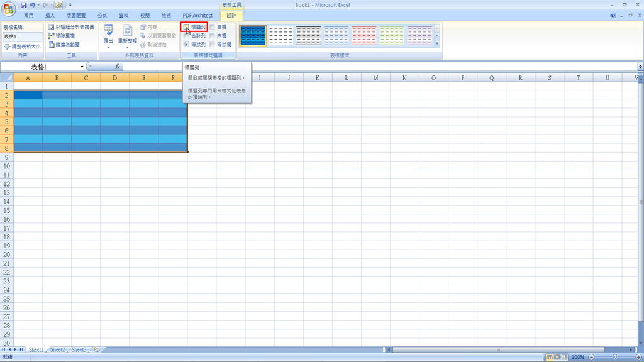Click 以樞紐分析表摘要 button
644x362 pixels.
[71, 26]
